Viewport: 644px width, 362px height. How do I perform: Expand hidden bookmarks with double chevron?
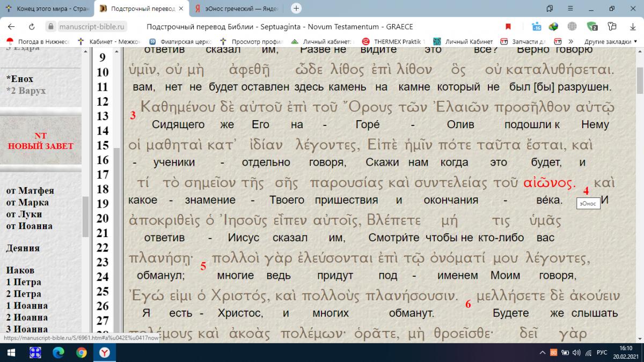click(570, 41)
